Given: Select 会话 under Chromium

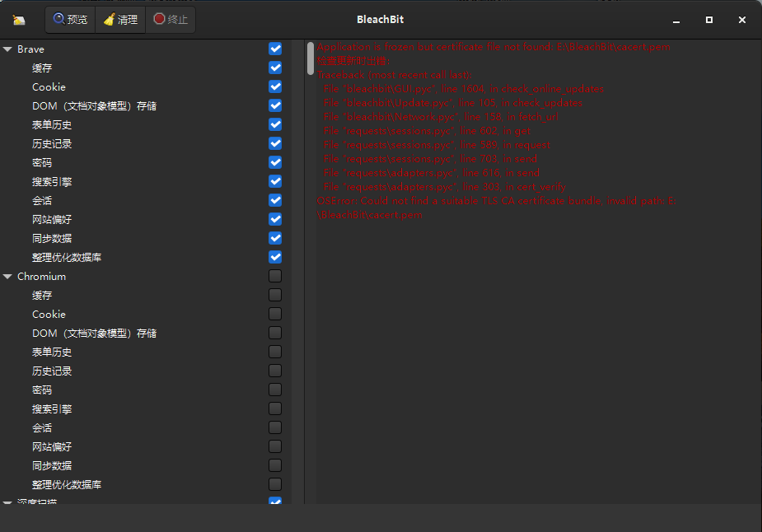Looking at the screenshot, I should coord(42,428).
